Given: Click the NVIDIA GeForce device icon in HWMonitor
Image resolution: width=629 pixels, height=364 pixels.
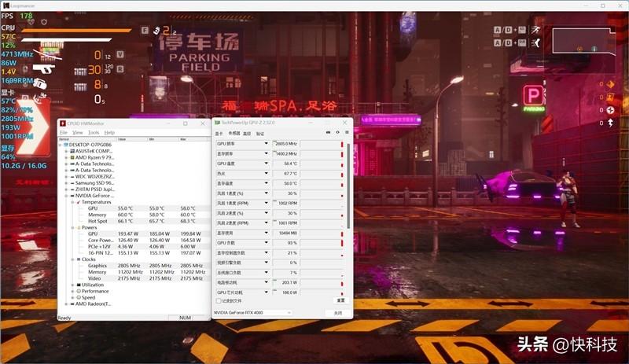Looking at the screenshot, I should (x=73, y=195).
